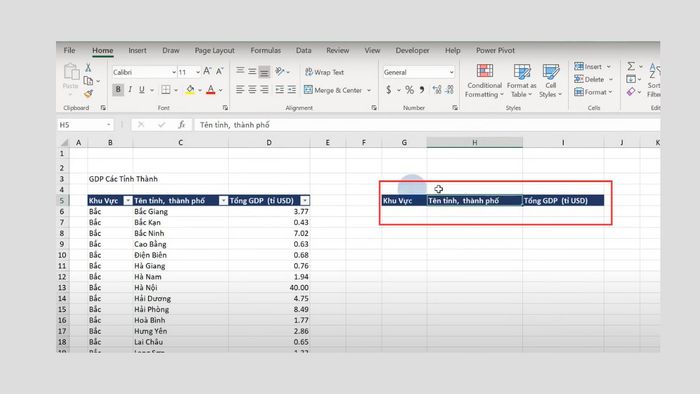Switch to the Insert tab
Screen dimensions: 700x394
point(137,50)
